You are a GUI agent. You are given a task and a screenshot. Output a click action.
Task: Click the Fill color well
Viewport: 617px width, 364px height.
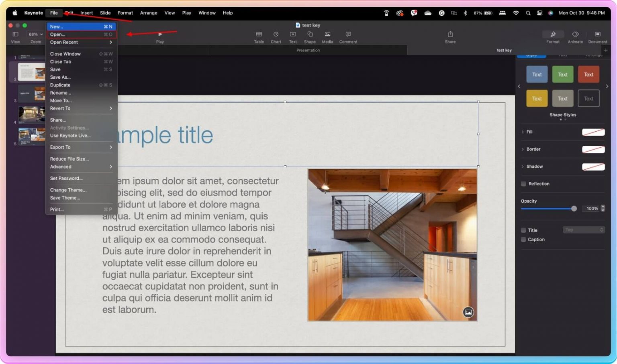tap(594, 132)
